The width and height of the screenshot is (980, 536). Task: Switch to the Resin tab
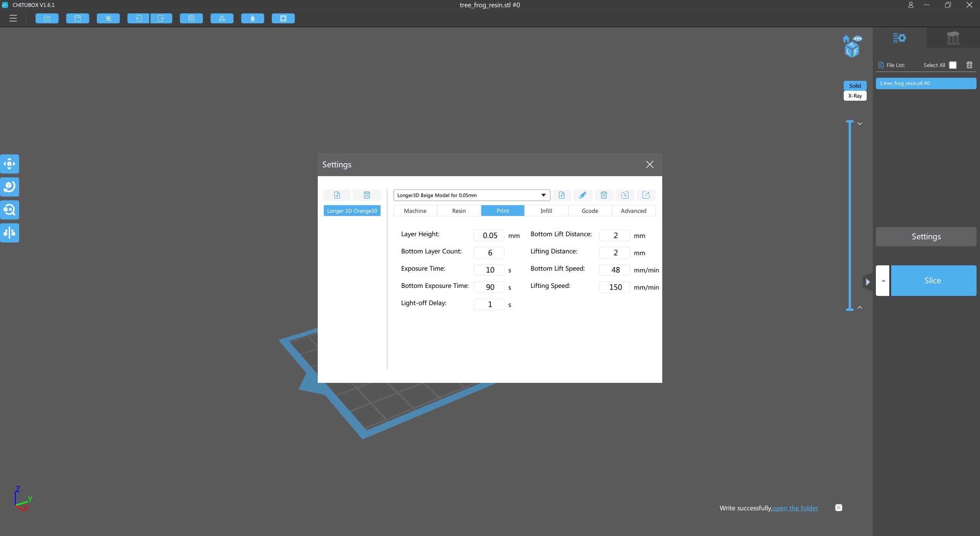coord(459,211)
